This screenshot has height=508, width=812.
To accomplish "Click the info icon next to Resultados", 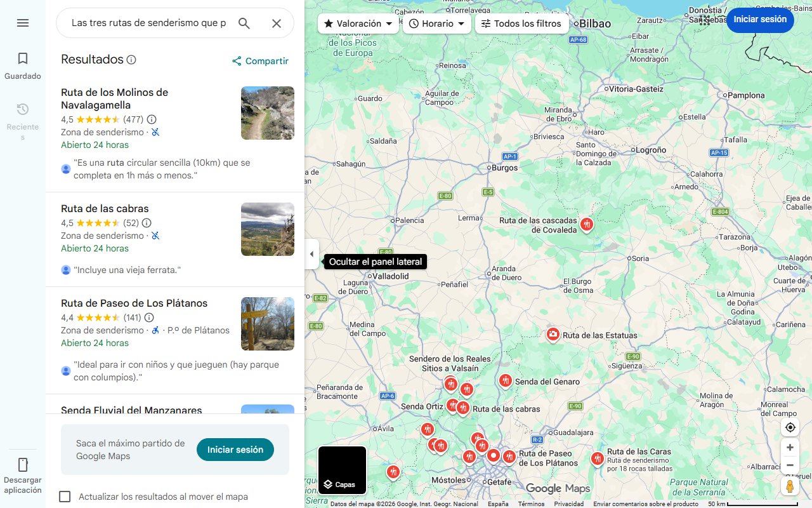I will click(131, 59).
